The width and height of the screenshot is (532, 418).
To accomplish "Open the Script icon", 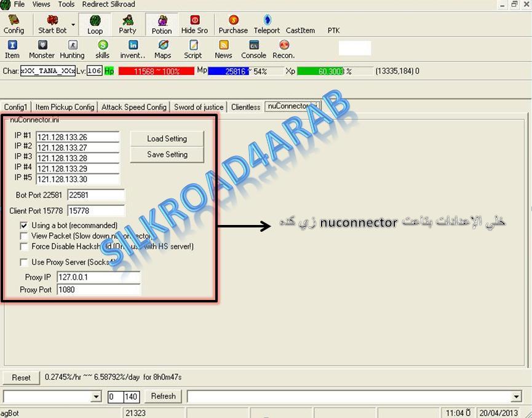I will (x=193, y=49).
